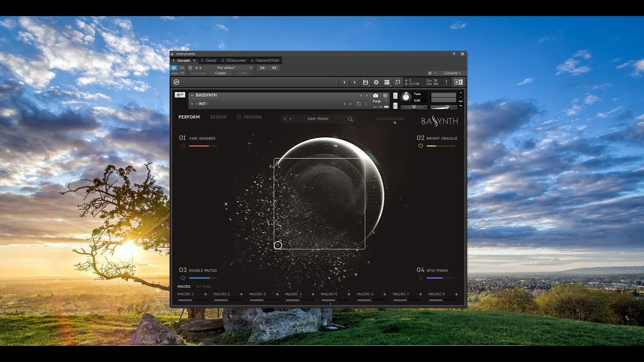Screen dimensions: 644x362
Task: Solo the instrument with S button
Action: [x=395, y=96]
